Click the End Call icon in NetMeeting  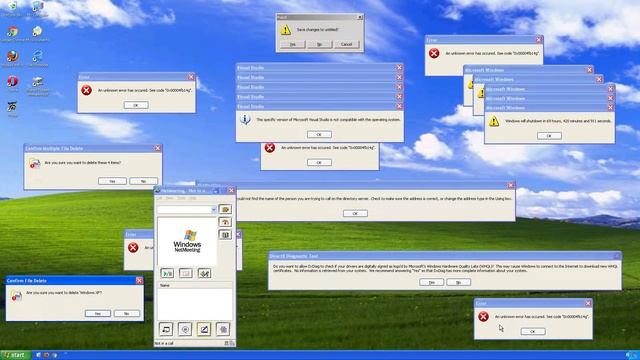coord(225,222)
